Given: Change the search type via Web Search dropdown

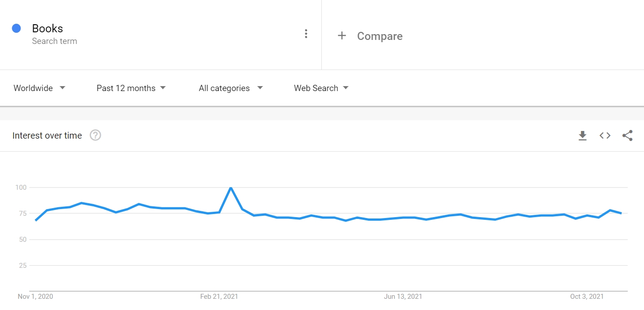Looking at the screenshot, I should (x=321, y=88).
